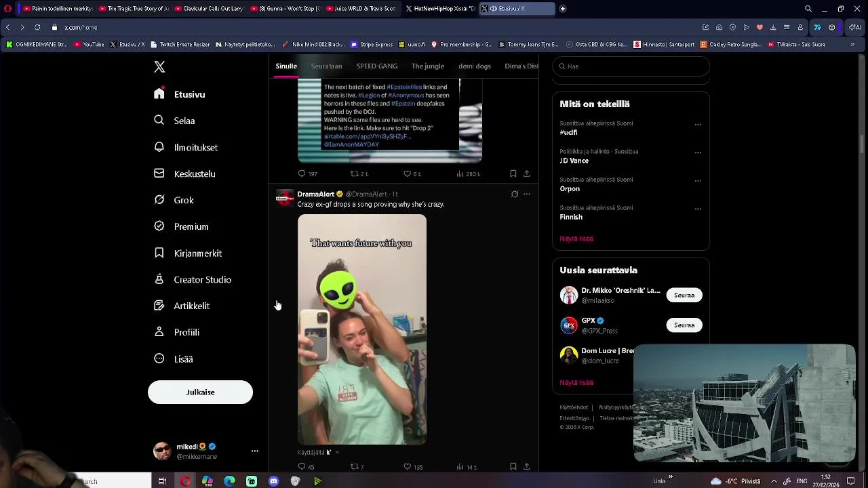Show more trends via Näytä lisää
This screenshot has height=488, width=868.
pos(576,239)
